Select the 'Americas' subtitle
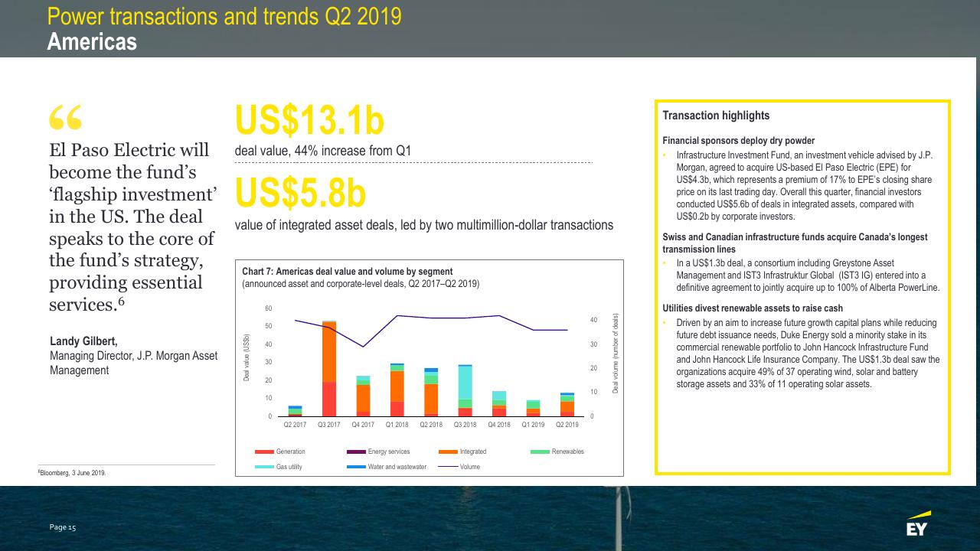Viewport: 980px width, 551px height. (x=92, y=41)
